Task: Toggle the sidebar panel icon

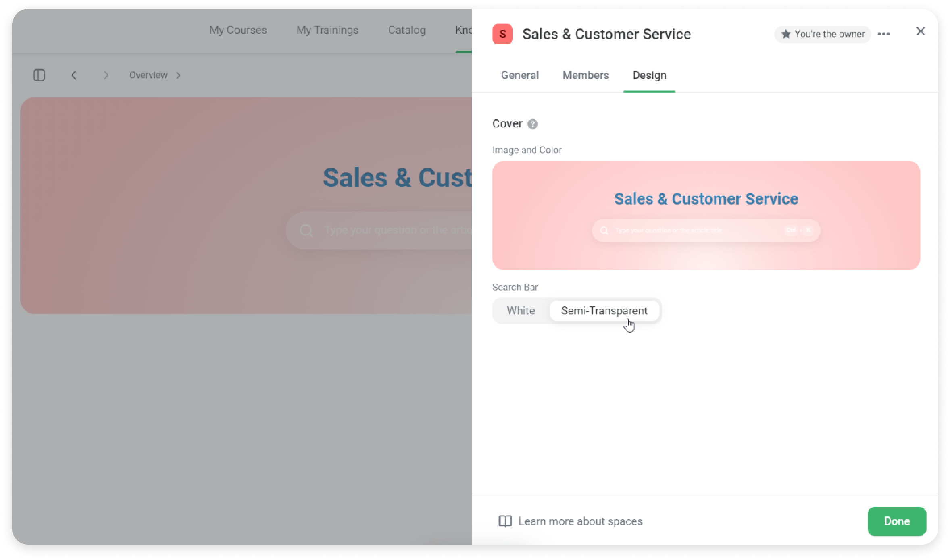Action: 39,75
